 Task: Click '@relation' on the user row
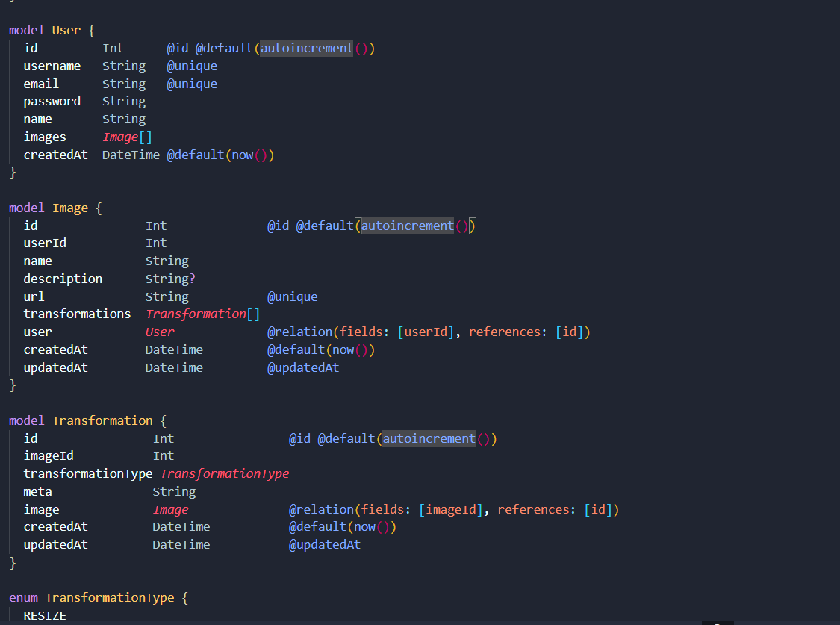click(299, 332)
